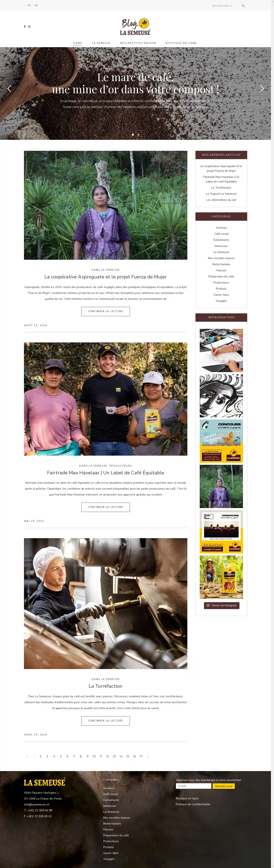Click the Blog La Semeuse logo
The height and width of the screenshot is (868, 274).
coord(135,27)
